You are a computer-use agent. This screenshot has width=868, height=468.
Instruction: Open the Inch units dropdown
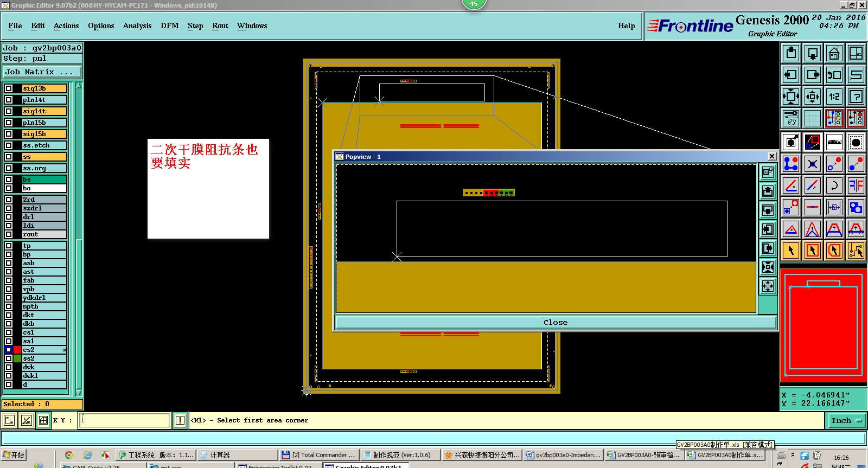[x=846, y=420]
